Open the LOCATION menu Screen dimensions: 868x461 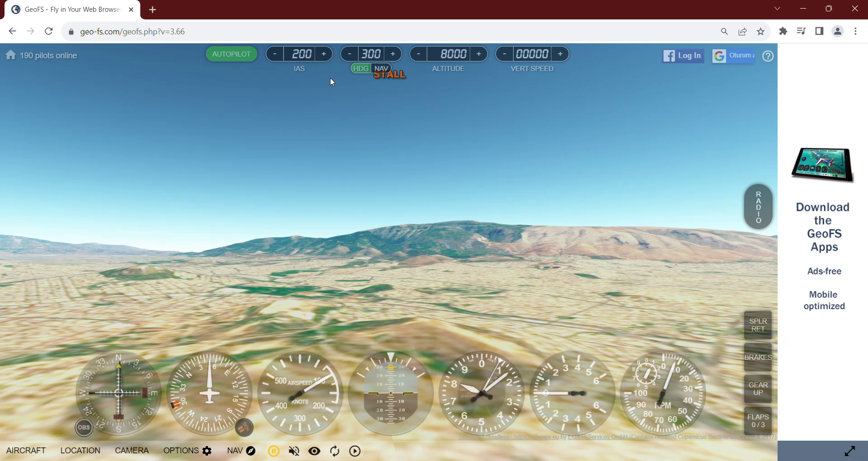80,451
